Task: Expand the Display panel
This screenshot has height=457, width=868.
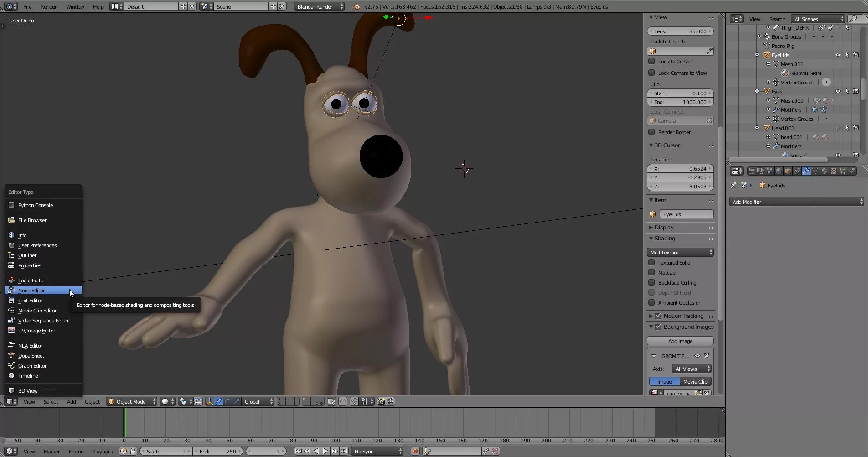Action: tap(664, 227)
